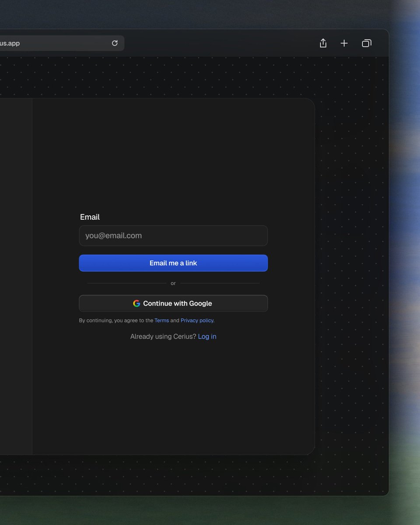Image resolution: width=420 pixels, height=525 pixels.
Task: Click the 'By continuing, you agree' text
Action: pos(116,320)
